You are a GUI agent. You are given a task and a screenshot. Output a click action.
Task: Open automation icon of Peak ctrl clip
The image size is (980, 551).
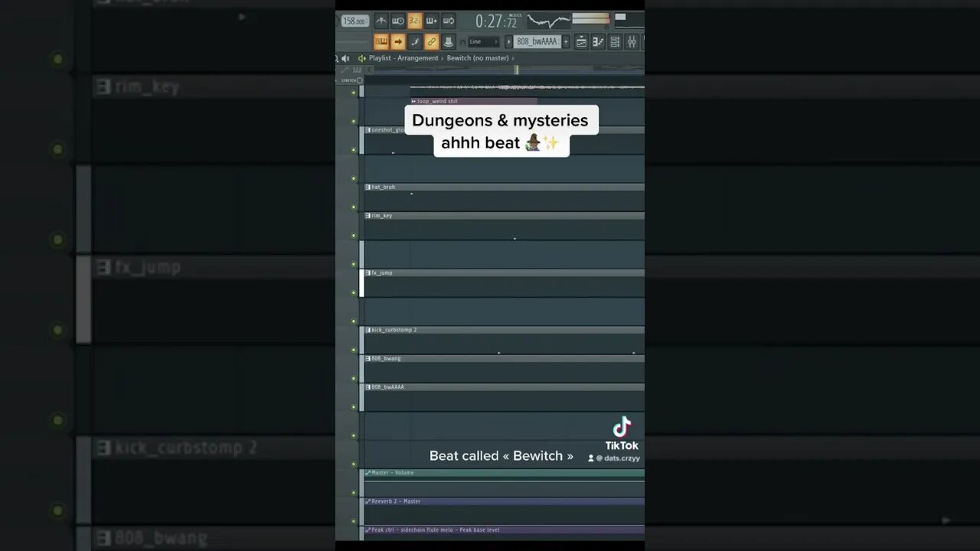coord(367,530)
